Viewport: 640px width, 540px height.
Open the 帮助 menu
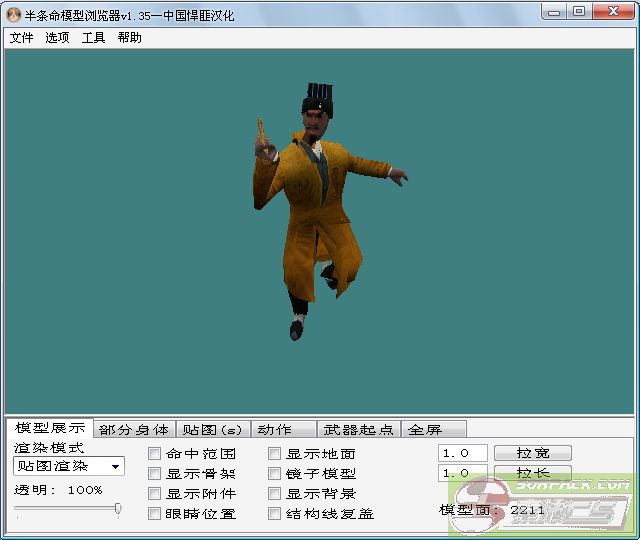coord(129,38)
